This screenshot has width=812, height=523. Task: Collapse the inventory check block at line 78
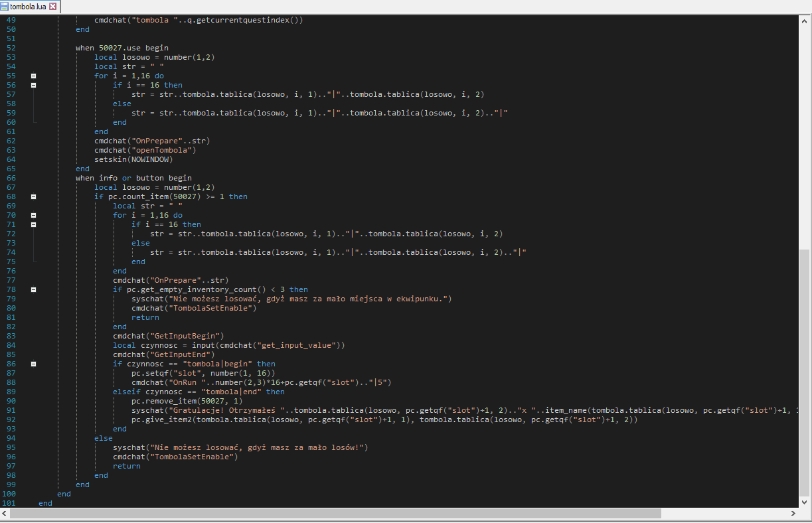tap(33, 289)
